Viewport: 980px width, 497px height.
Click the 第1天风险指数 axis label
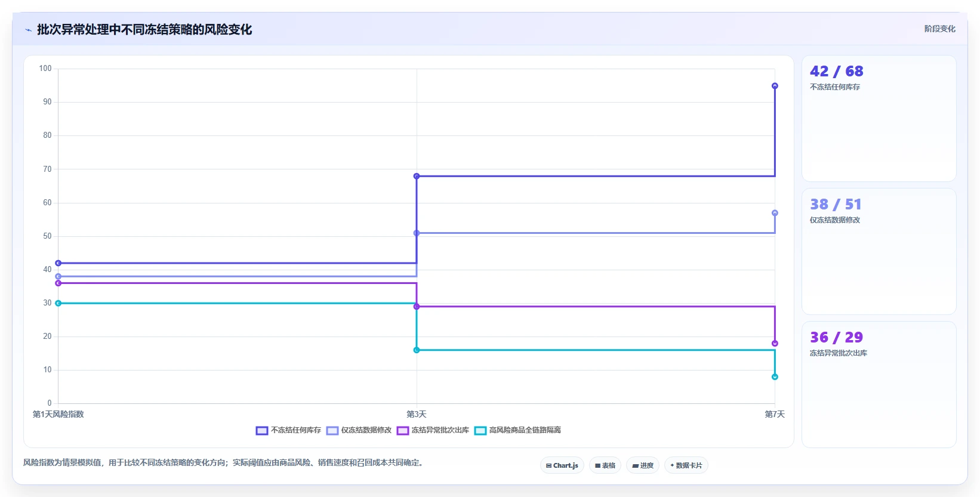coord(58,414)
